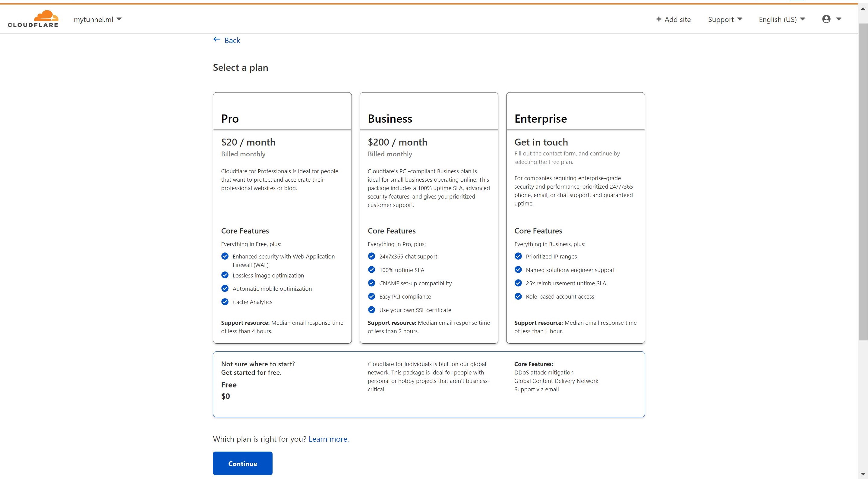Select the Business plan card heading
The height and width of the screenshot is (479, 868).
(390, 119)
